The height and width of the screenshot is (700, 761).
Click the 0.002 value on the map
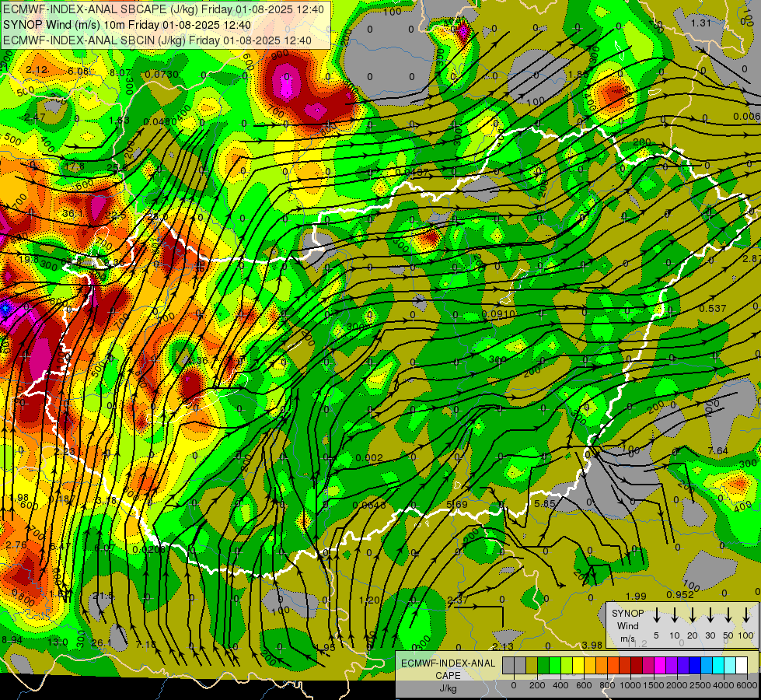(369, 458)
